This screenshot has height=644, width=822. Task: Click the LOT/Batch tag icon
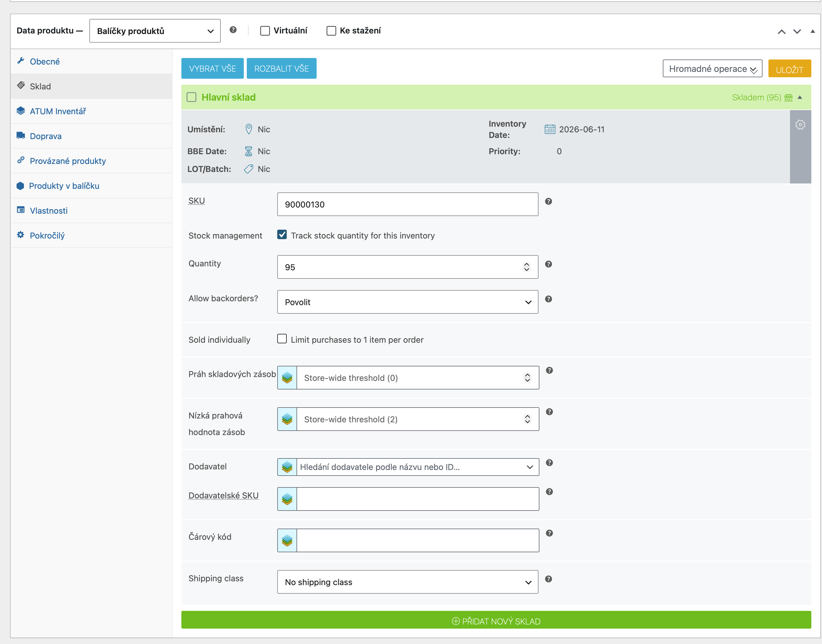249,169
